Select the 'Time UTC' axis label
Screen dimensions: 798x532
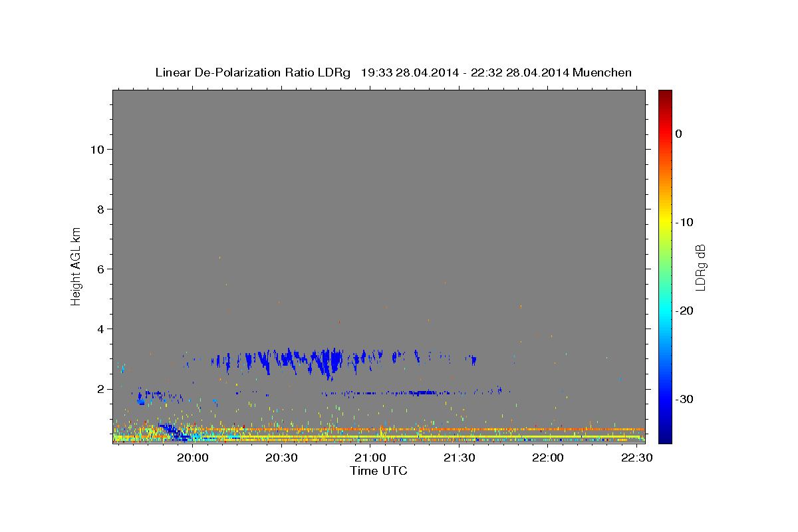pos(378,471)
